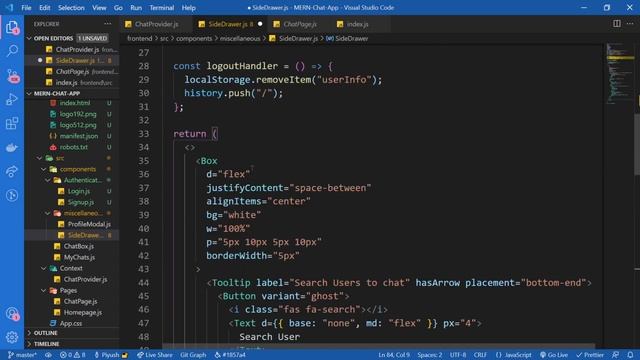Click the code minimap overview
This screenshot has width=640, height=360.
click(x=620, y=73)
